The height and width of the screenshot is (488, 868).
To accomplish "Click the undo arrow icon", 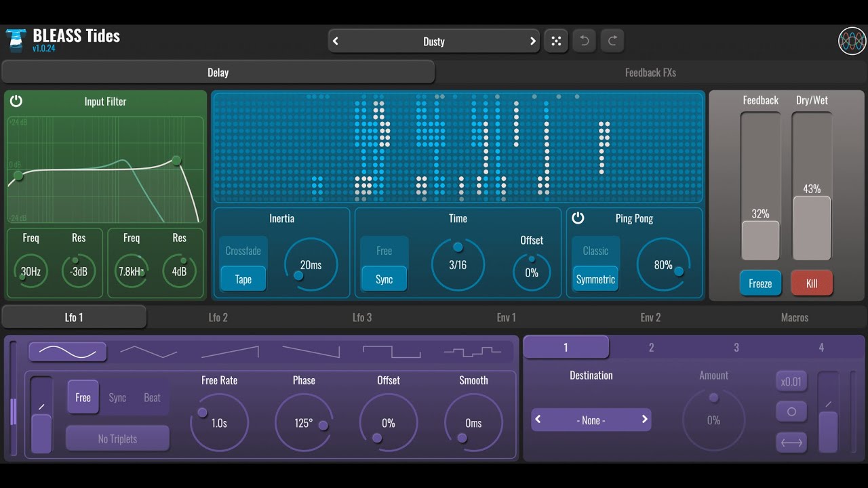I will 584,41.
